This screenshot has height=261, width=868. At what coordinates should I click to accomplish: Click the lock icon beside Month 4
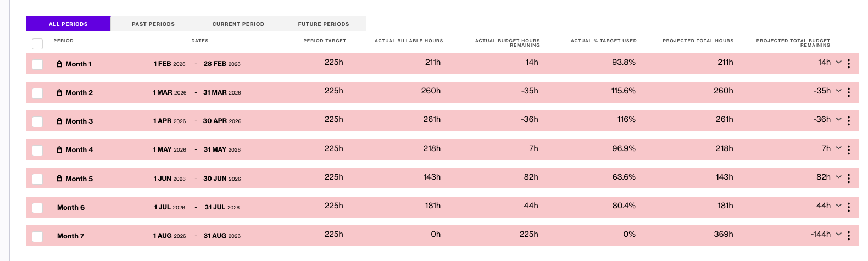59,149
